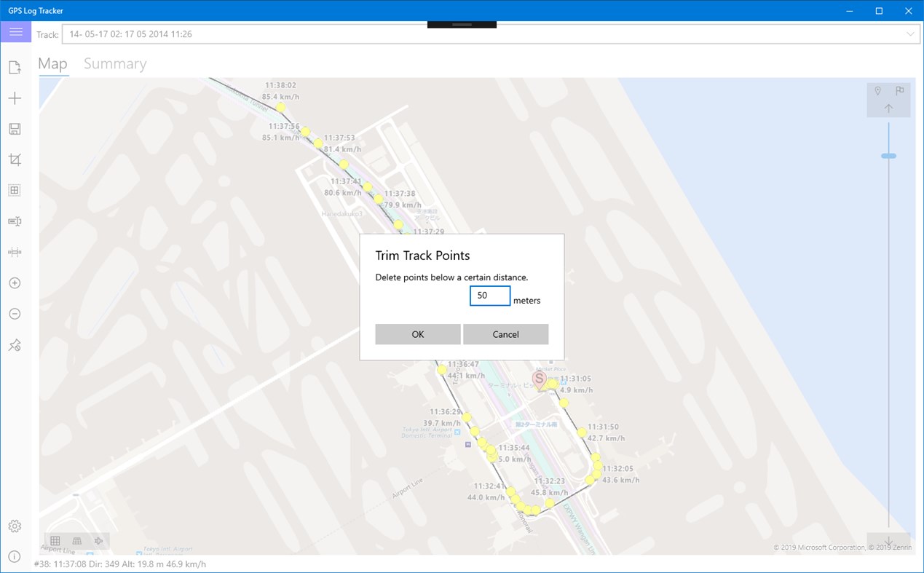Image resolution: width=924 pixels, height=573 pixels.
Task: Select the crop track tool
Action: pos(15,159)
